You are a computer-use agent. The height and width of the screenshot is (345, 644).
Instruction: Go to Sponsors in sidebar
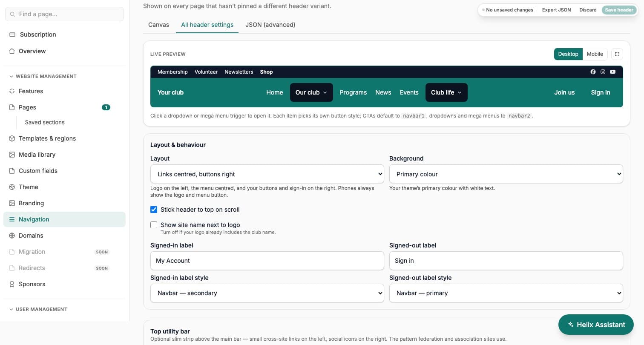coord(64,284)
